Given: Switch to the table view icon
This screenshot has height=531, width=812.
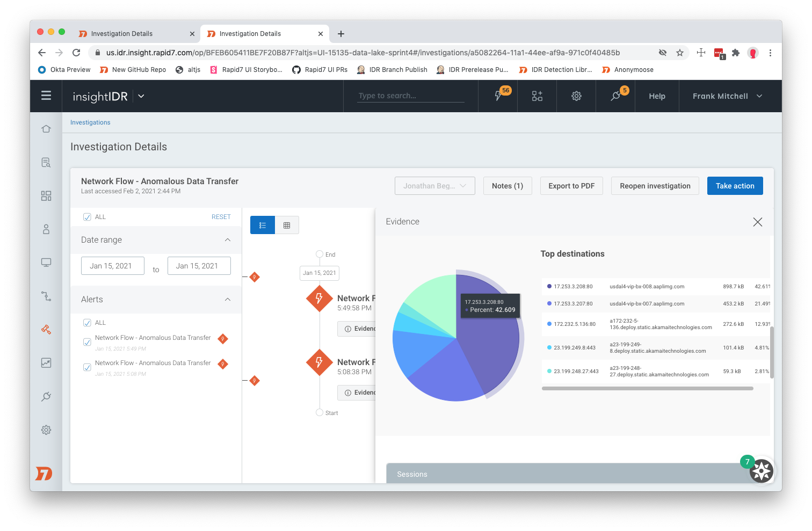Looking at the screenshot, I should tap(287, 226).
